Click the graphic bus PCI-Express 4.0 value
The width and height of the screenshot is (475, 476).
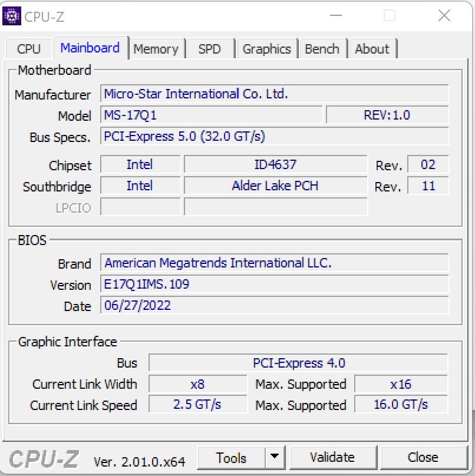(298, 363)
